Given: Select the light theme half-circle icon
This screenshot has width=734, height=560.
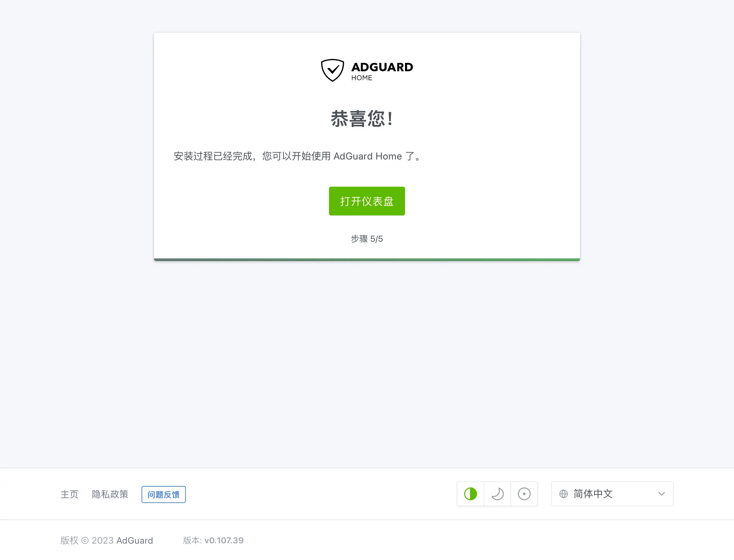Looking at the screenshot, I should pyautogui.click(x=470, y=494).
